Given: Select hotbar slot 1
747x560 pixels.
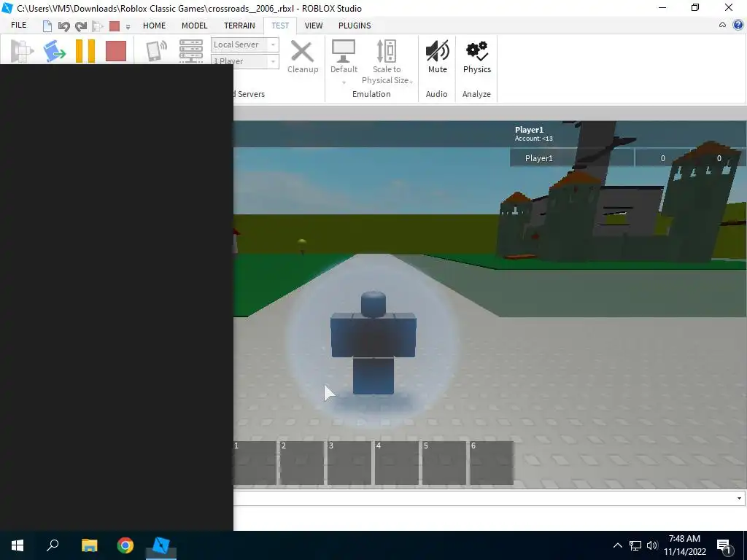Looking at the screenshot, I should pos(255,463).
